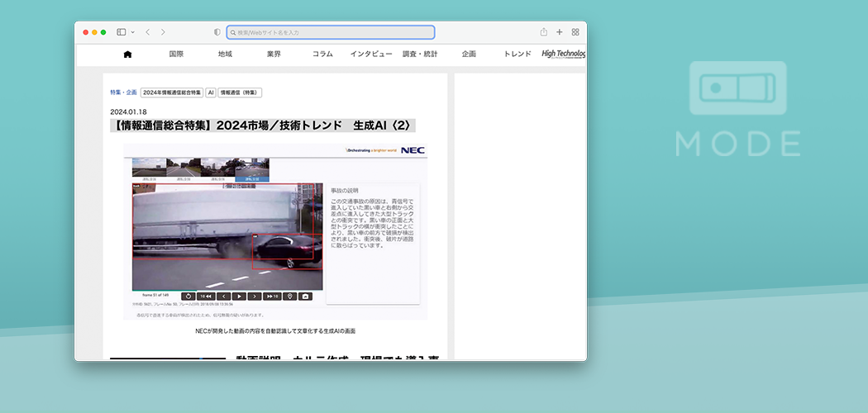868x413 pixels.
Task: Select the AI tag button
Action: (211, 93)
